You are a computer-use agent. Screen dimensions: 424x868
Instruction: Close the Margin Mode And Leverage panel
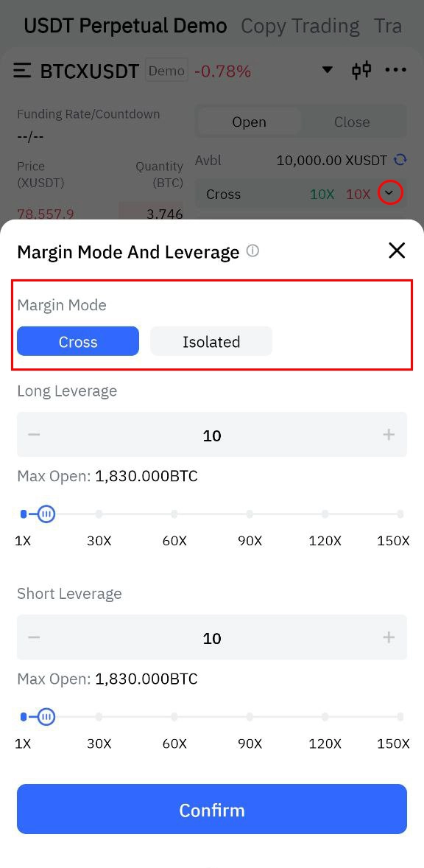click(397, 251)
